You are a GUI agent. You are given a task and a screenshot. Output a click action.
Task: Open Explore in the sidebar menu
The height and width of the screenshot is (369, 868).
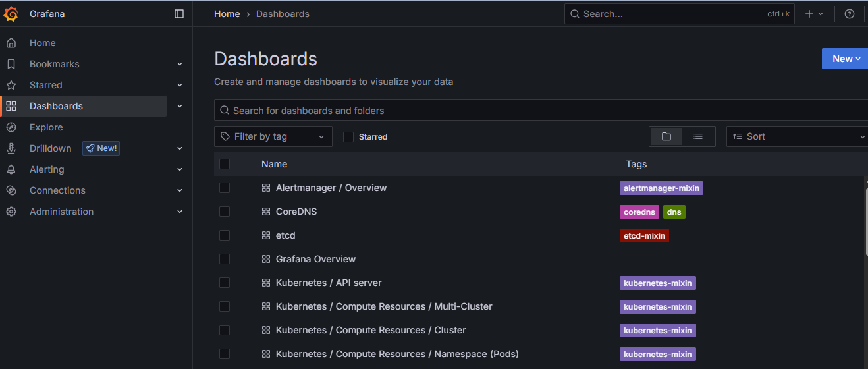46,127
